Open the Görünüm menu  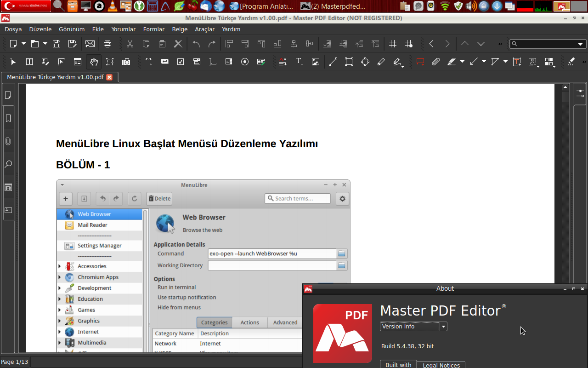(x=72, y=29)
